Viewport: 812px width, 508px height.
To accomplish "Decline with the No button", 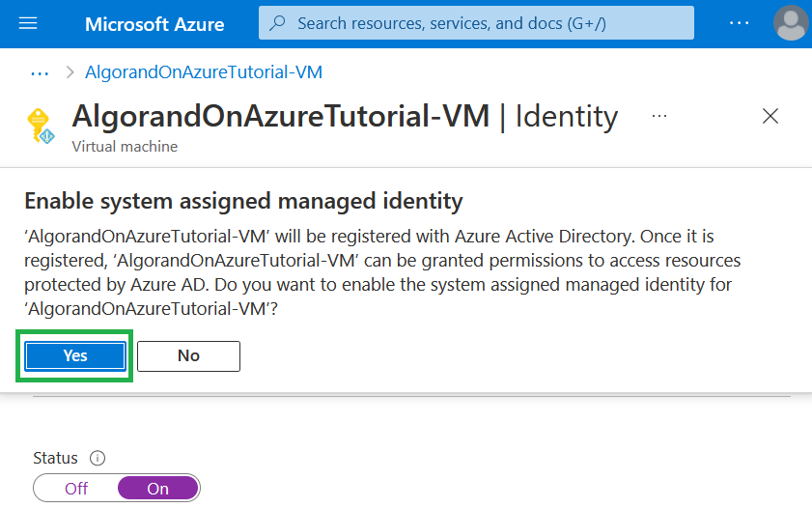I will pyautogui.click(x=188, y=356).
